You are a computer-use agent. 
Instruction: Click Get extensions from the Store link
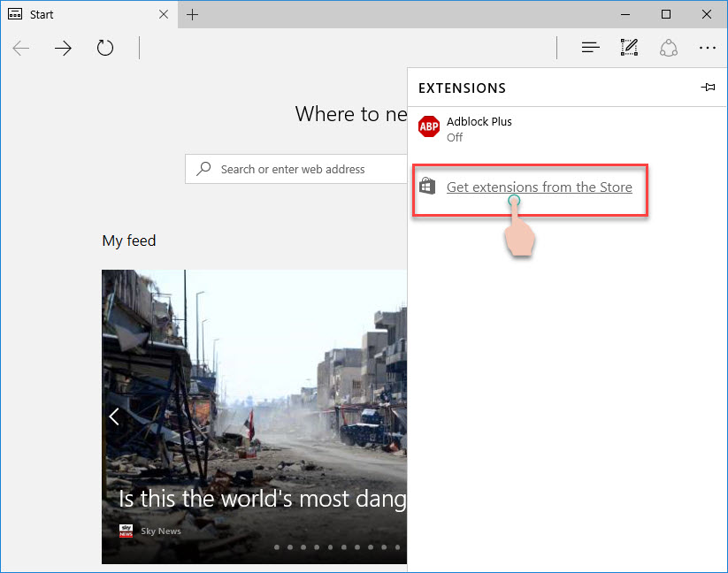(x=539, y=187)
